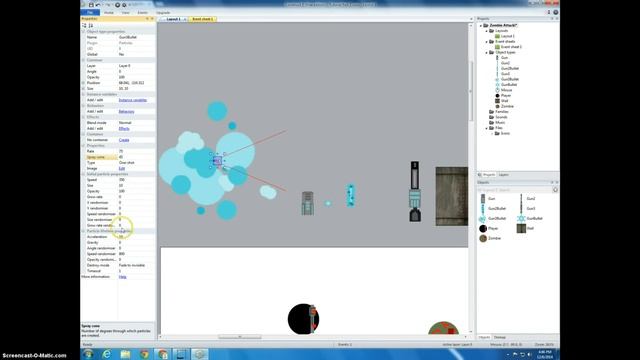Select GunBullet particle object in Objects panel
Image resolution: width=640 pixels, height=360 pixels.
pos(530,218)
